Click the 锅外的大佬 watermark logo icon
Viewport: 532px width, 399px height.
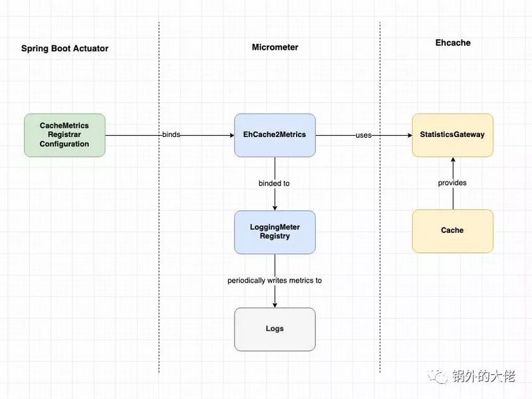(439, 376)
